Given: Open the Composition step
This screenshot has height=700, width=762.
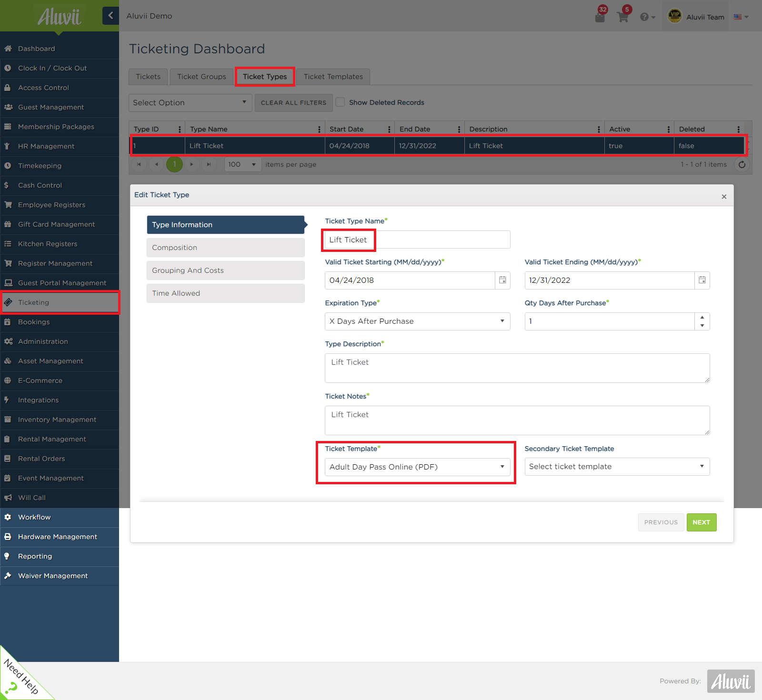Looking at the screenshot, I should point(226,248).
